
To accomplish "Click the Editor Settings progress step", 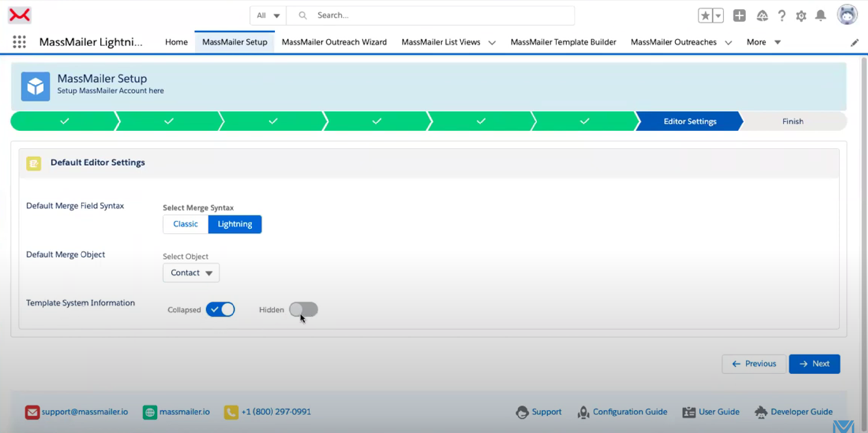I will click(x=690, y=121).
